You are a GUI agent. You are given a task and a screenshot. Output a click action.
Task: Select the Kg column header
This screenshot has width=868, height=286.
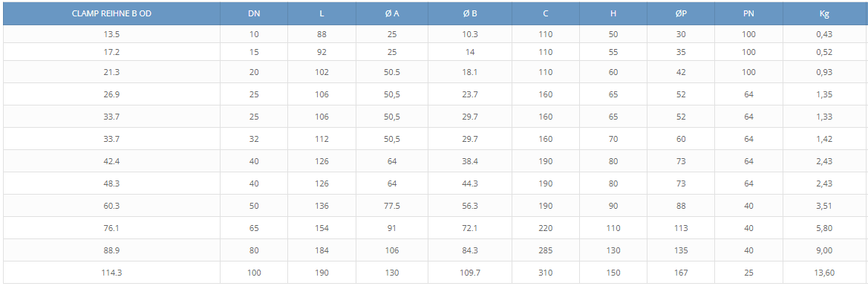click(x=824, y=14)
